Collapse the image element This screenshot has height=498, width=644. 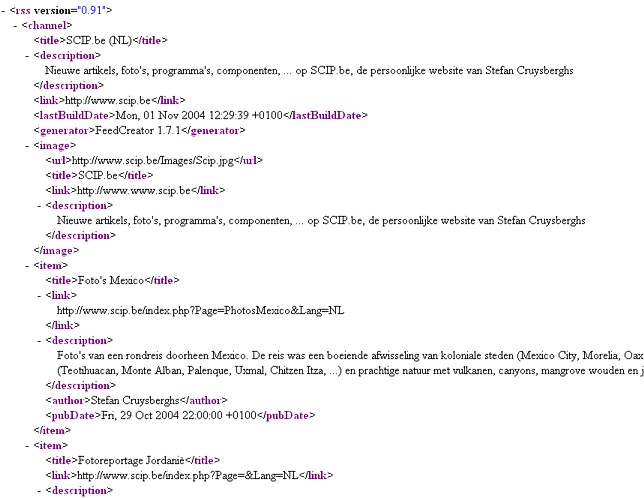[x=27, y=146]
